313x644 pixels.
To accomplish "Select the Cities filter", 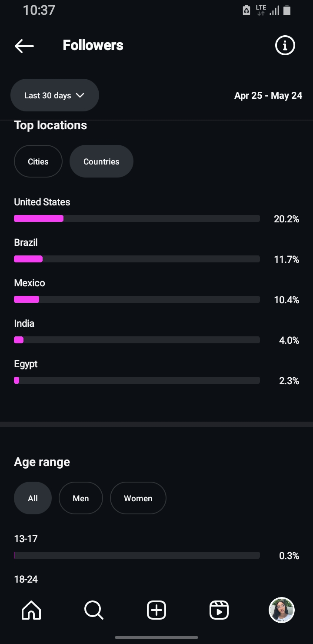I will click(x=38, y=161).
